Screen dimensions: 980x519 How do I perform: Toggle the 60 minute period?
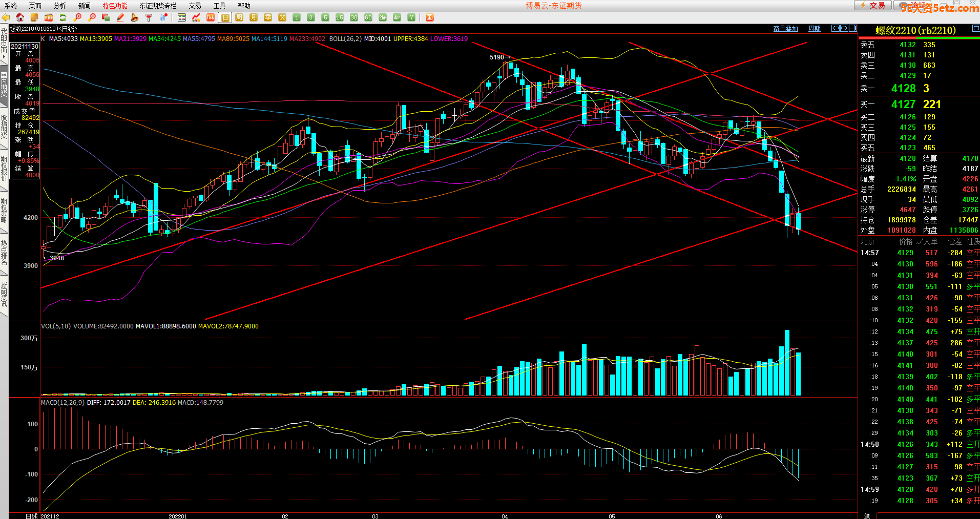point(368,17)
